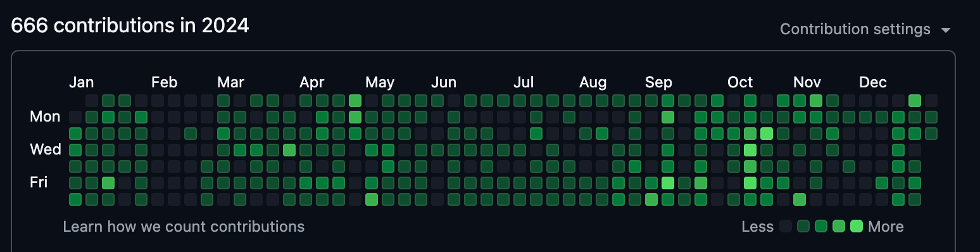
Task: Click the Oct month label
Action: 740,82
